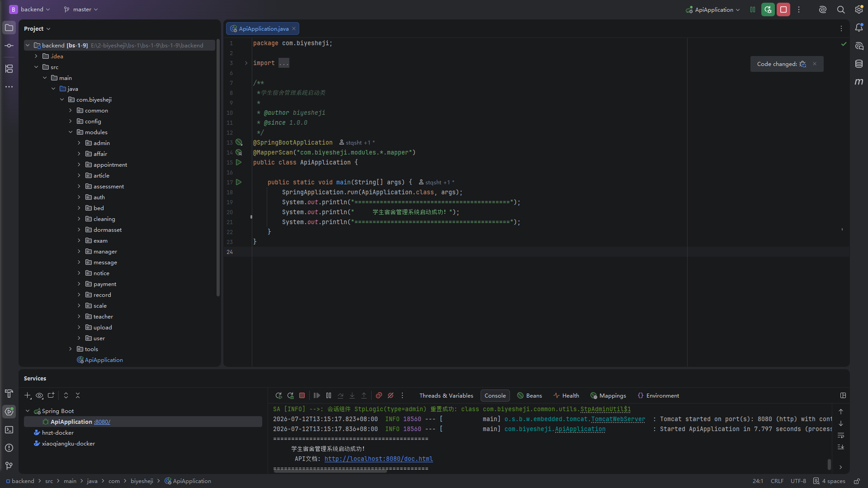Click the console Up the Stack Trace arrow
The image size is (868, 488).
coord(841,412)
